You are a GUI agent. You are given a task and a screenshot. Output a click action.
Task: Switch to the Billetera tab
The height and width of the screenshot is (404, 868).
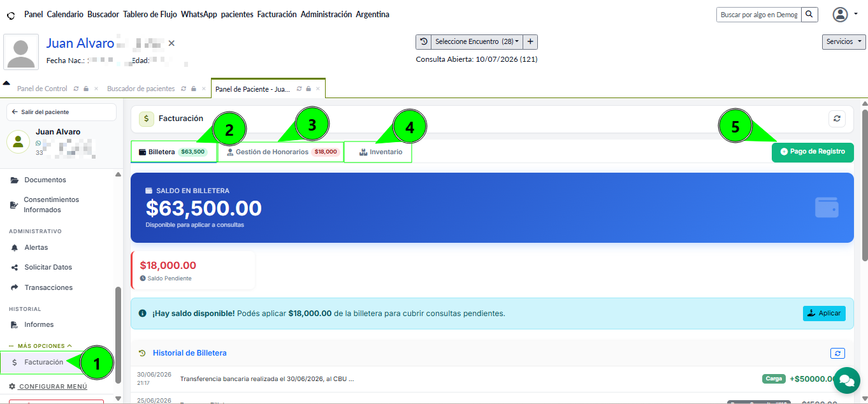[173, 152]
